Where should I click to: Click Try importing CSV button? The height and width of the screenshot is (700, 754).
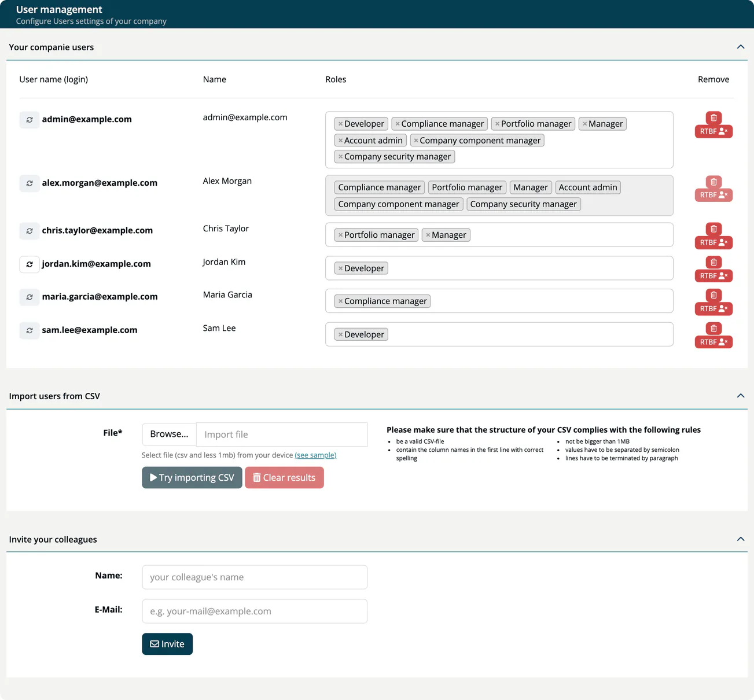[x=192, y=478]
